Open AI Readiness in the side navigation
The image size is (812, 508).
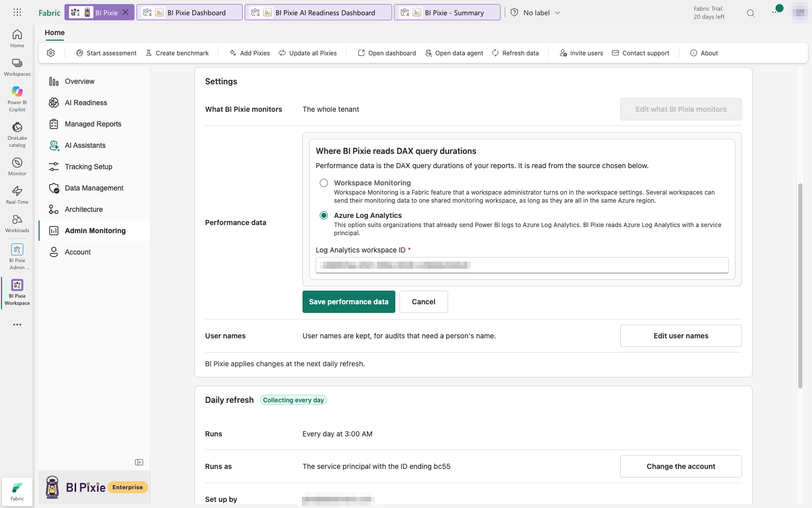tap(94, 103)
